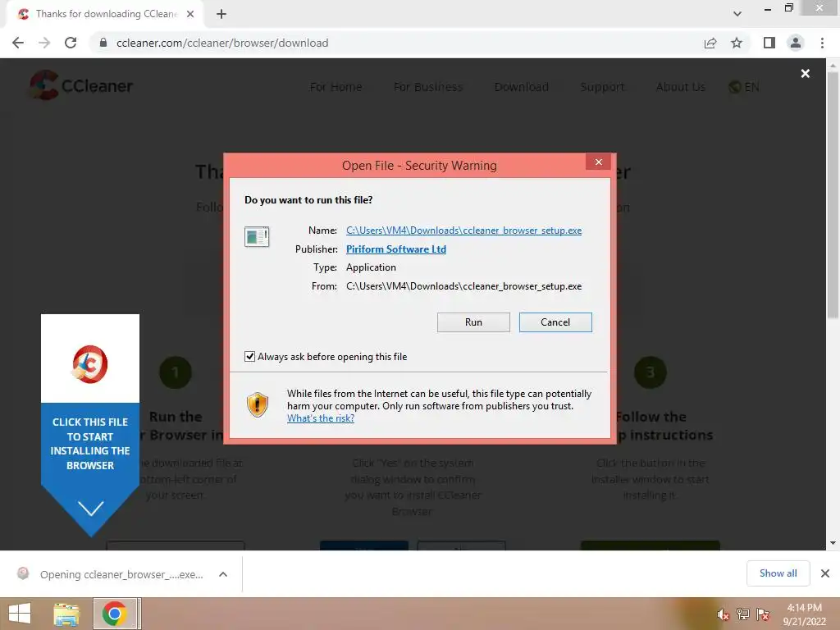Click the taskbar clock showing 4:14 PM
Viewport: 840px width, 630px height.
tap(805, 614)
